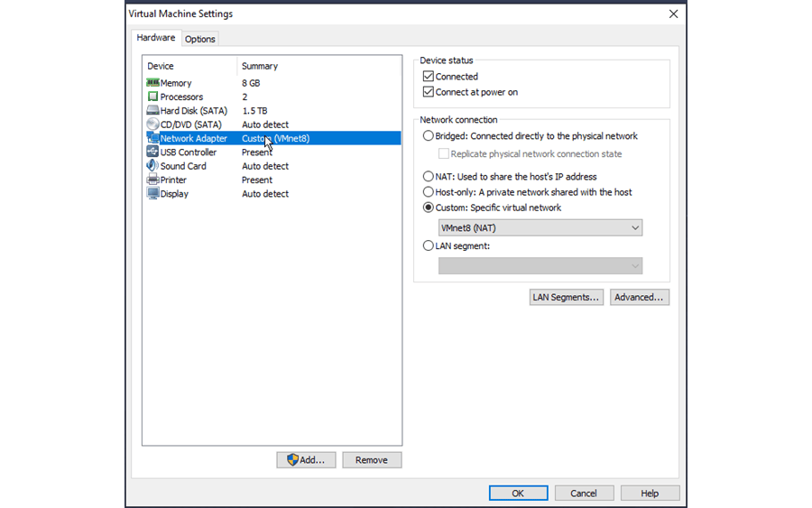Choose Host-only private network option
Screen dimensions: 812x508
tap(429, 192)
